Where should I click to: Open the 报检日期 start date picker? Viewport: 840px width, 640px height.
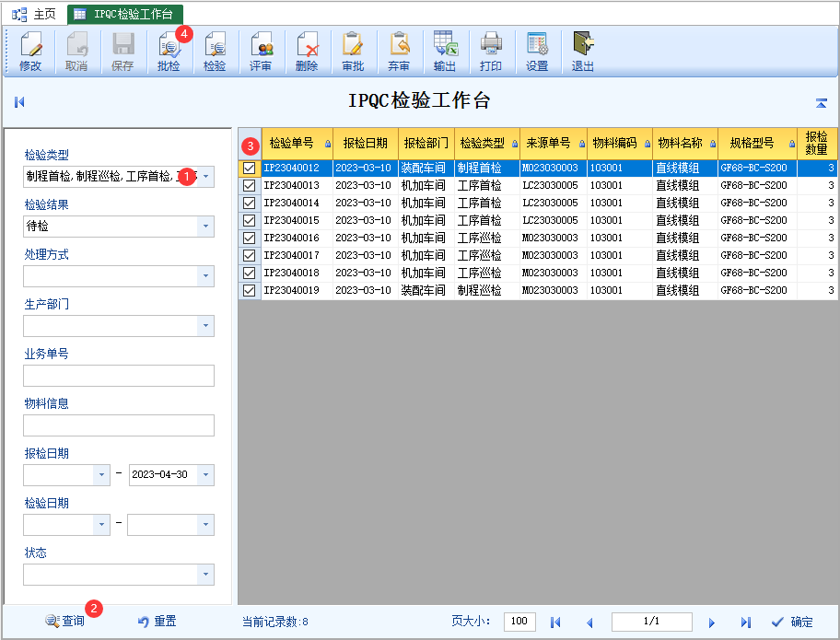101,475
